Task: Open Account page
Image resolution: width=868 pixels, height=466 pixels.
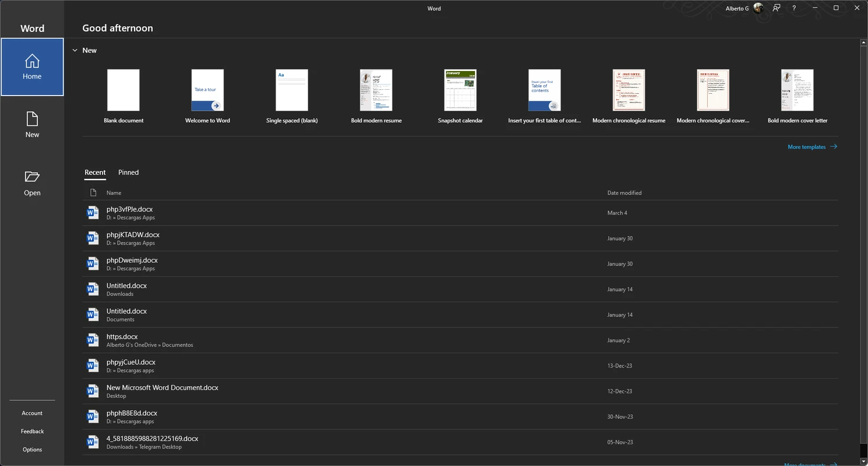Action: (x=32, y=413)
